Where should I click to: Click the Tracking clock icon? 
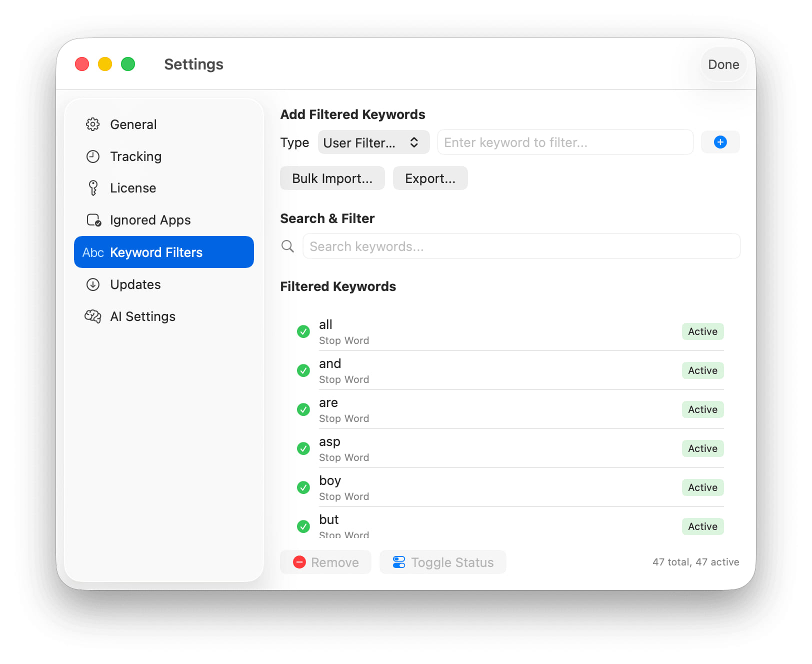93,156
